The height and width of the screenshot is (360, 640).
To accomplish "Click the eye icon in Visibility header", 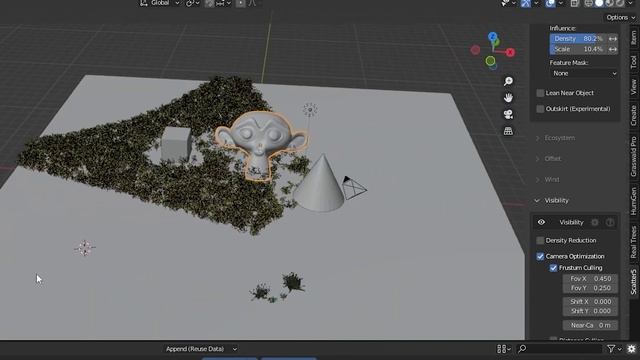I will tap(541, 222).
